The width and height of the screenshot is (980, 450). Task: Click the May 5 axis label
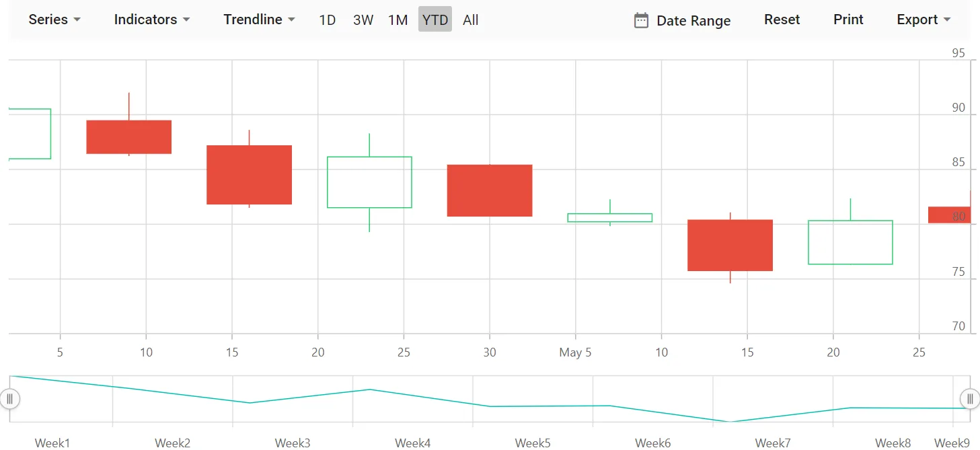coord(575,352)
